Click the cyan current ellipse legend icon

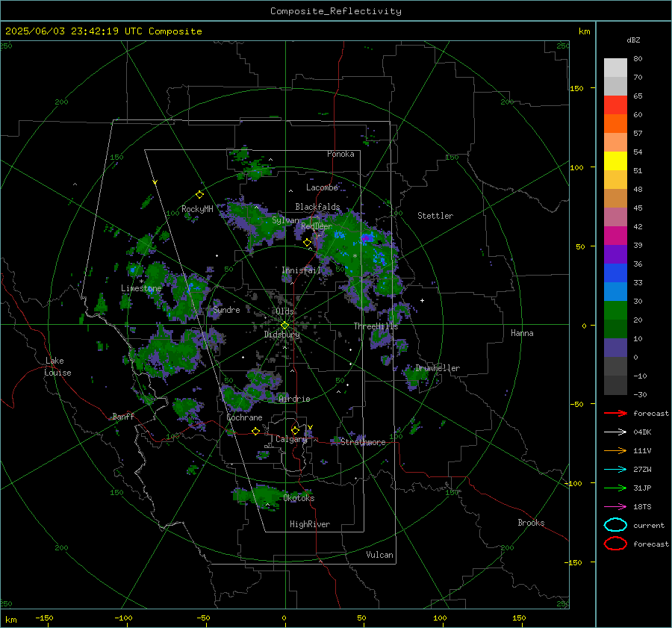pyautogui.click(x=615, y=525)
